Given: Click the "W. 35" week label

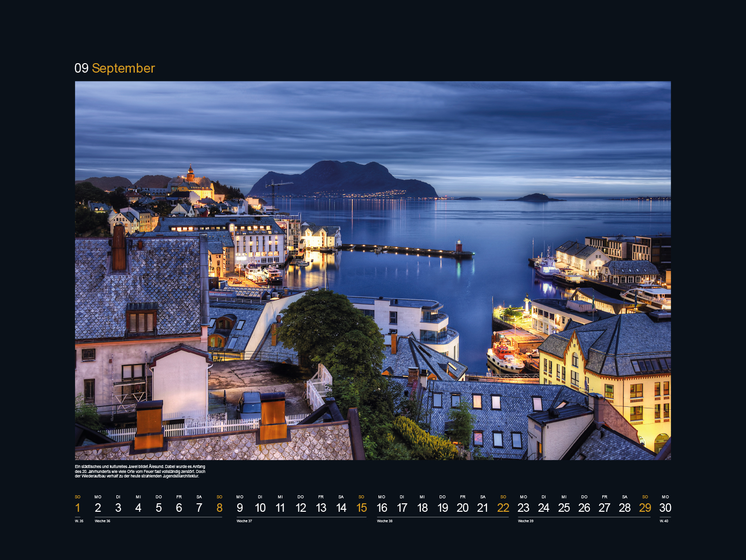Looking at the screenshot, I should coord(79,521).
